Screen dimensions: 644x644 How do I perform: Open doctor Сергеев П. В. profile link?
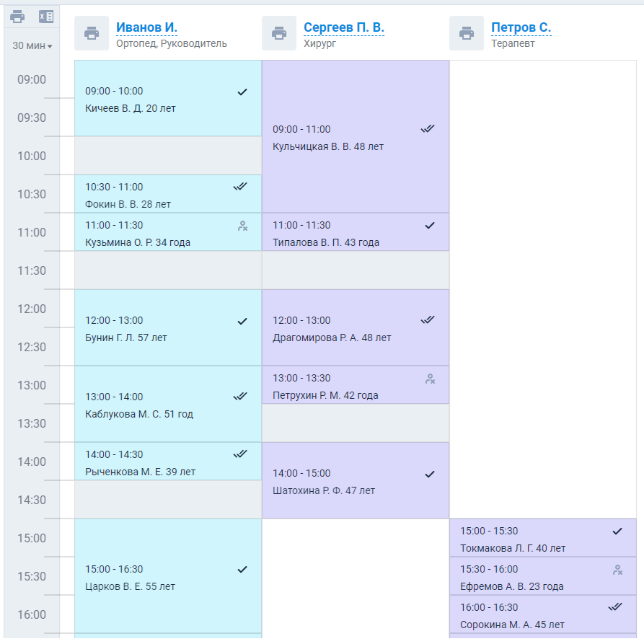coord(344,27)
